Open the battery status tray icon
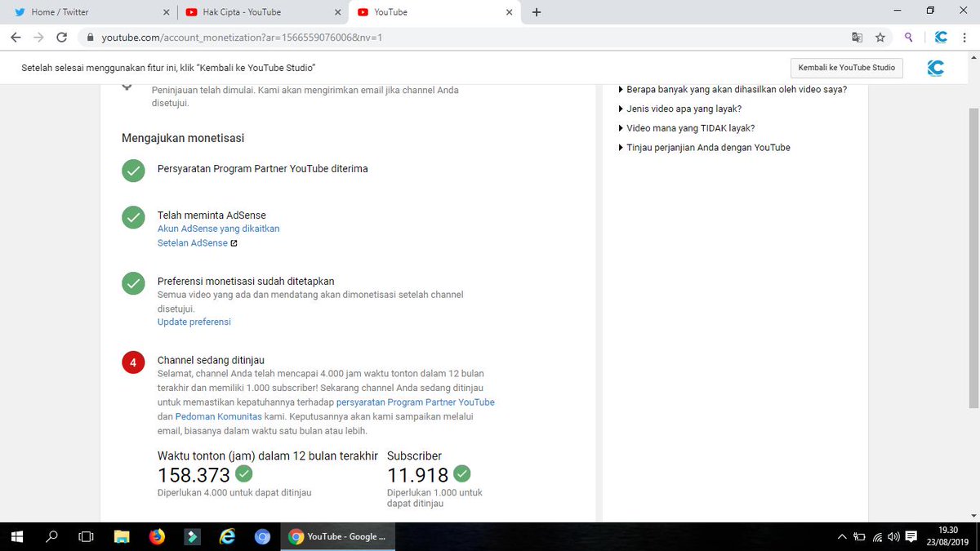 859,536
